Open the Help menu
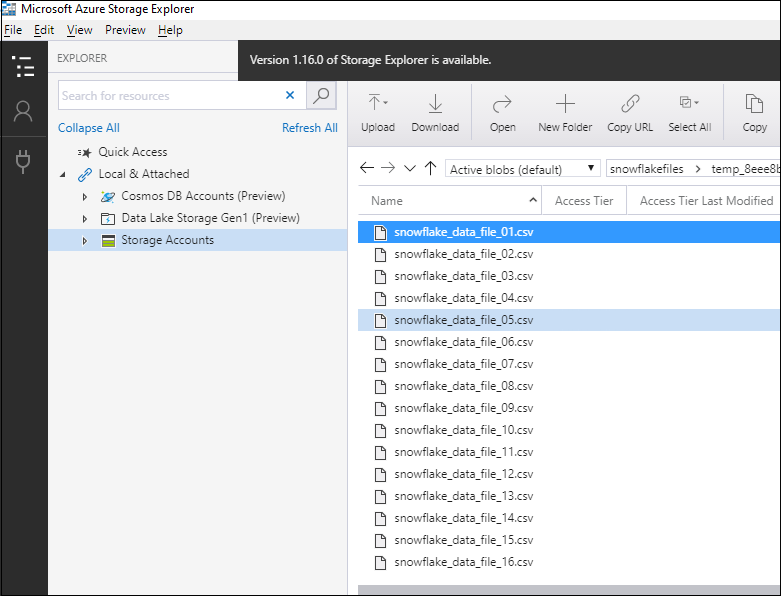Screen dimensions: 781x596 (170, 30)
